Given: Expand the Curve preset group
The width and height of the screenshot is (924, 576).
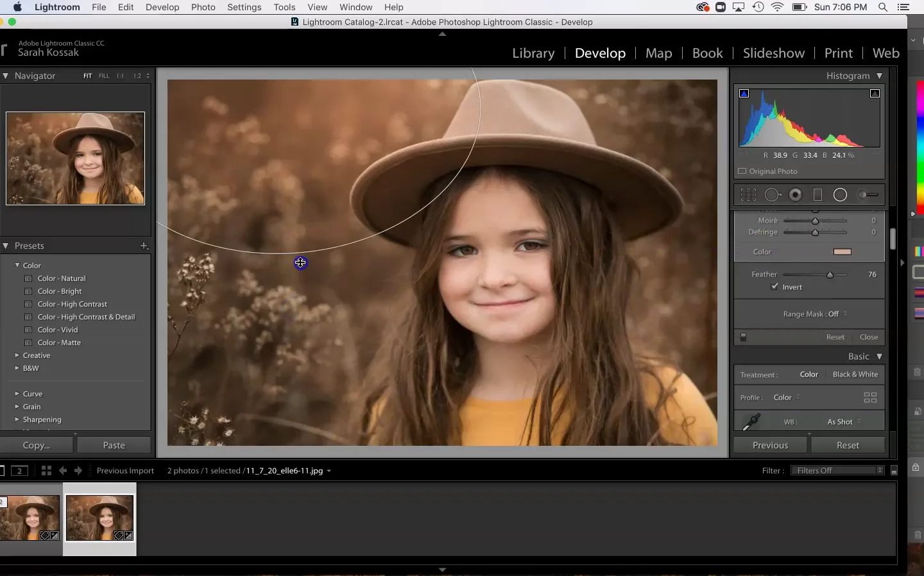Looking at the screenshot, I should tap(17, 394).
